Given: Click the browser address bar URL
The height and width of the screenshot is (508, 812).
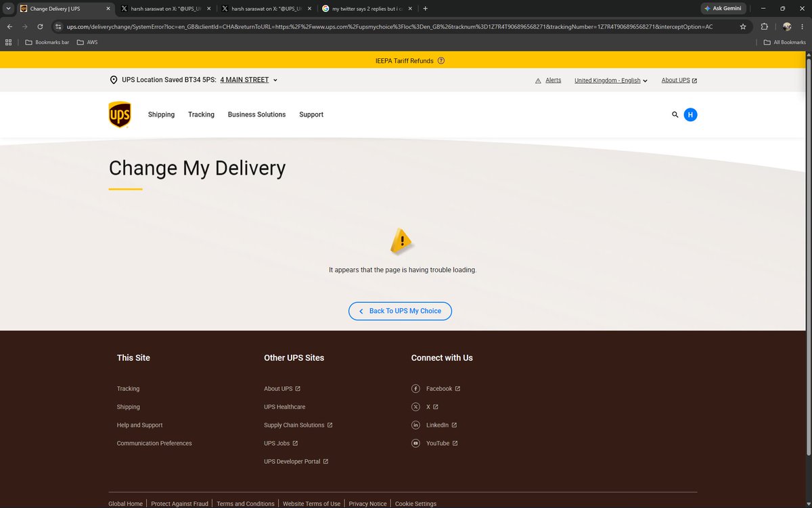Looking at the screenshot, I should tap(389, 26).
